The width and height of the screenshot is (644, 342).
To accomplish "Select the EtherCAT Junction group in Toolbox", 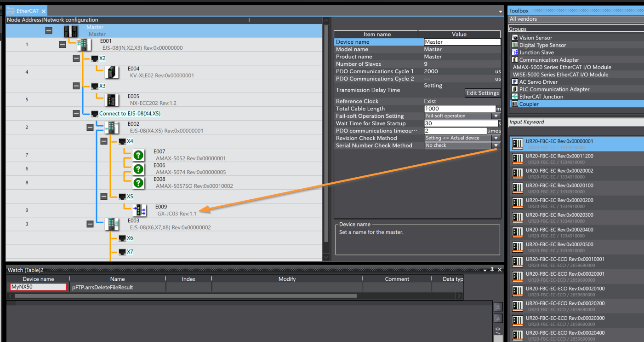I will (541, 97).
